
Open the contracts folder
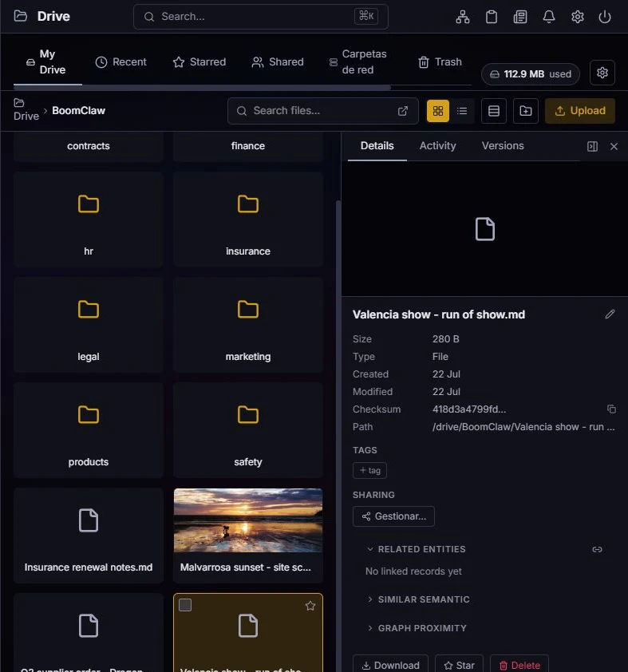coord(89,146)
